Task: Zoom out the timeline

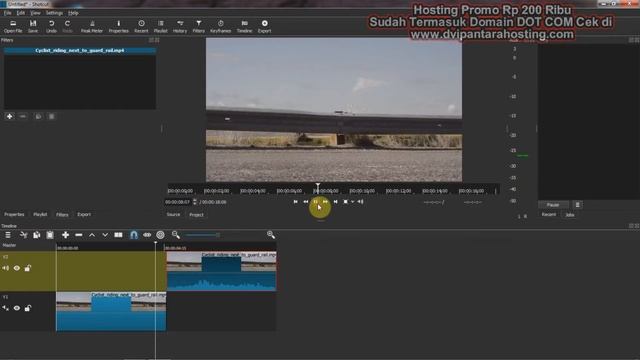Action: 176,234
